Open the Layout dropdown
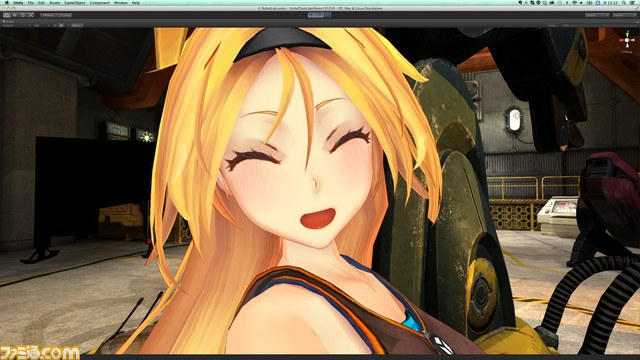The image size is (640, 360). tap(625, 15)
